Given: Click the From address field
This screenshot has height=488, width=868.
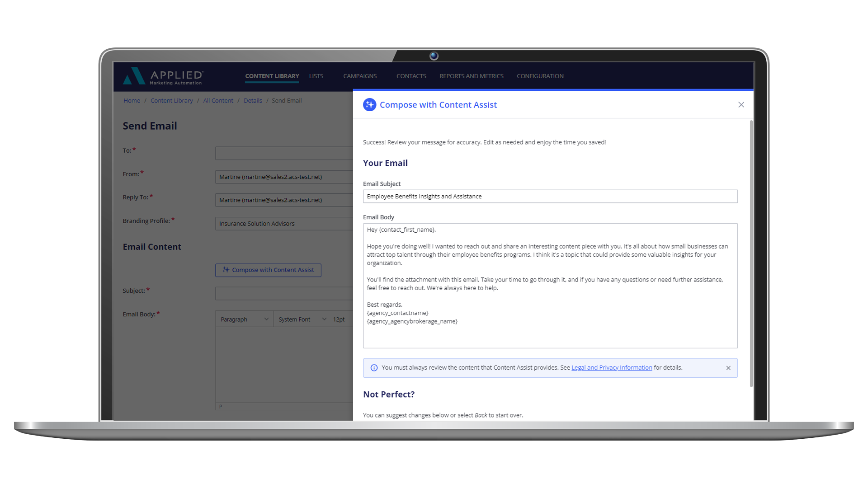Looking at the screenshot, I should click(x=284, y=177).
